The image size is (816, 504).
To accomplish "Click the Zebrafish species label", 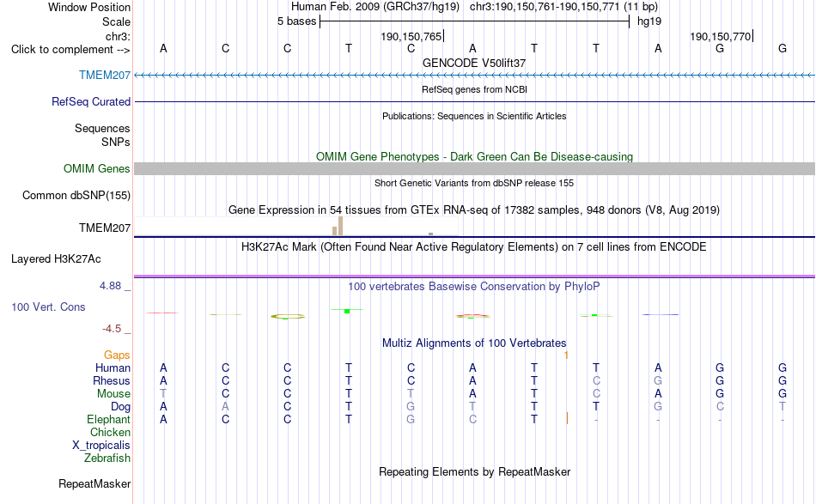I will [107, 458].
